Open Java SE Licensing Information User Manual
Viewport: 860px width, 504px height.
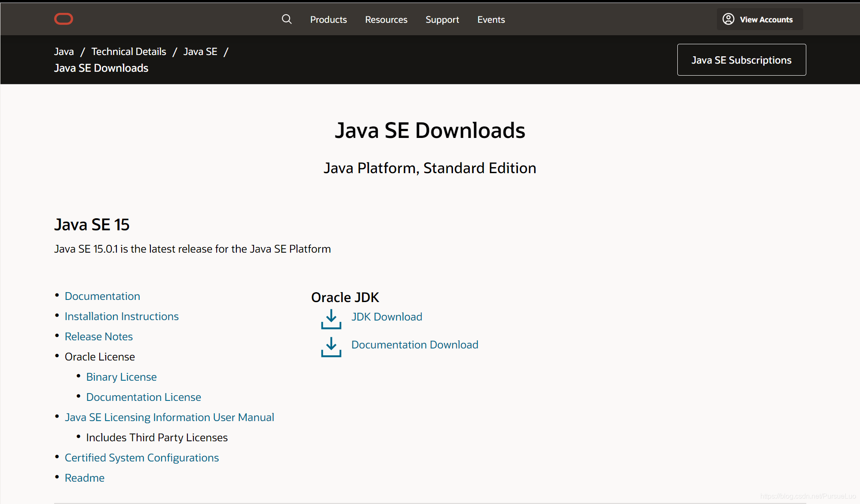coord(169,417)
